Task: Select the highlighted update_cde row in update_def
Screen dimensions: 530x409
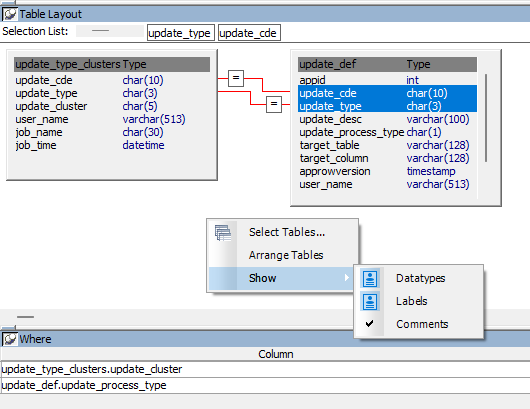Action: tap(387, 93)
